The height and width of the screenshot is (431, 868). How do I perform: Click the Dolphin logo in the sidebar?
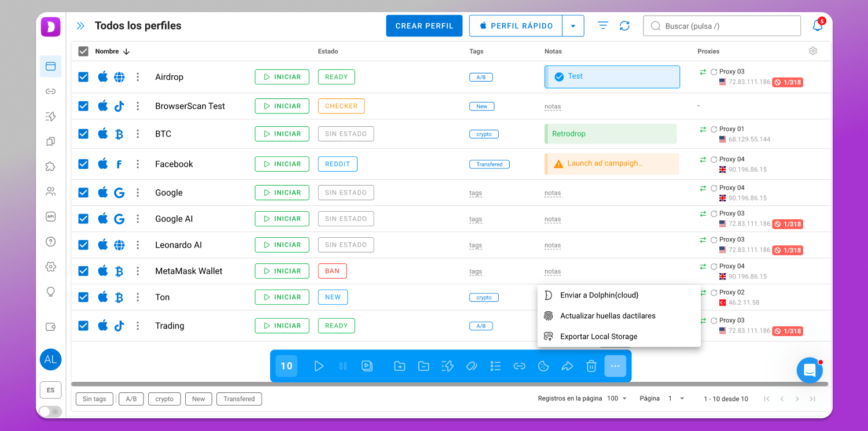[x=50, y=27]
